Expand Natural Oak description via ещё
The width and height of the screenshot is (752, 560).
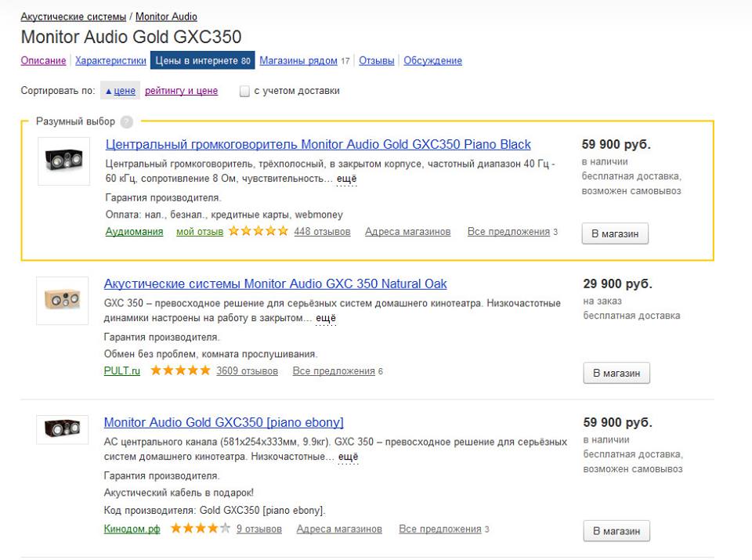326,318
